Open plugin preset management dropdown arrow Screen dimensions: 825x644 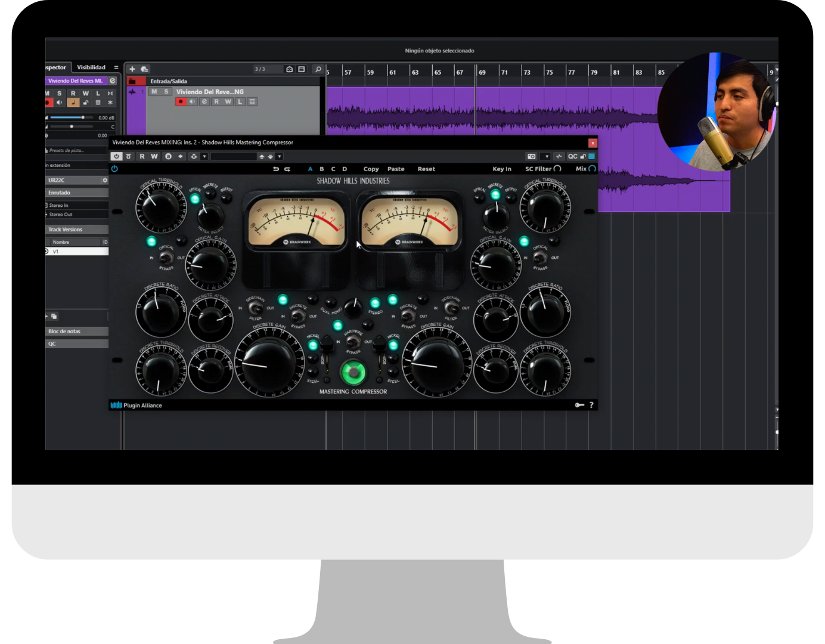(280, 156)
